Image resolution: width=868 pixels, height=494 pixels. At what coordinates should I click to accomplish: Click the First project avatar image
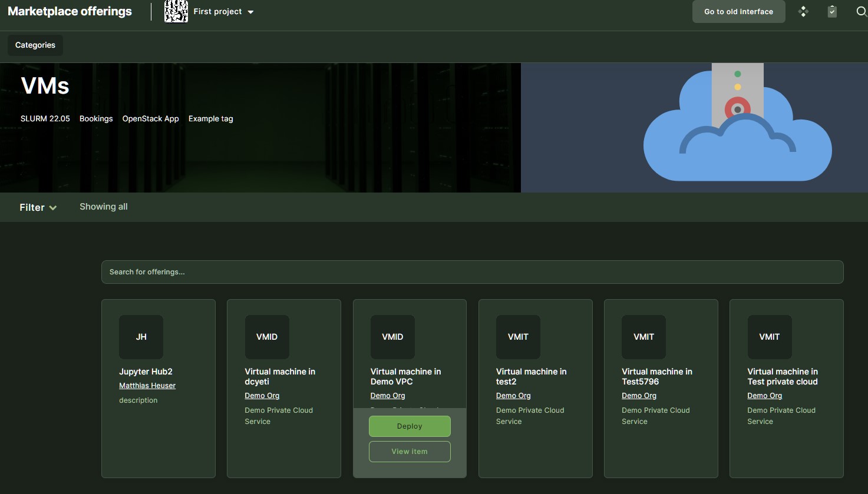pos(176,12)
